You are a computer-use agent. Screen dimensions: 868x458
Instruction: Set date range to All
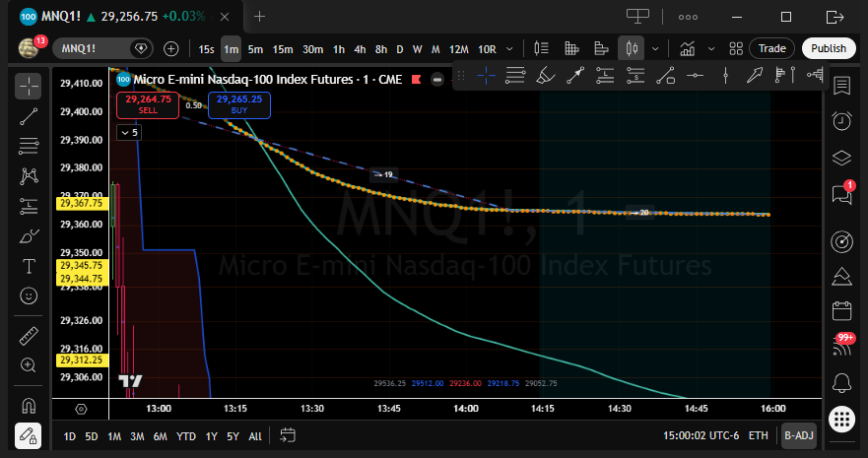[254, 436]
